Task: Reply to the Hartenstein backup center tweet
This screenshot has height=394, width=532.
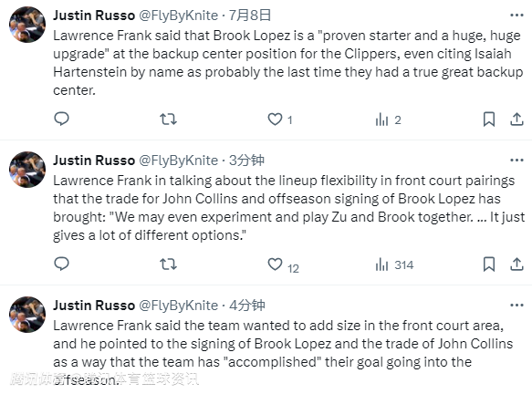Action: tap(61, 119)
